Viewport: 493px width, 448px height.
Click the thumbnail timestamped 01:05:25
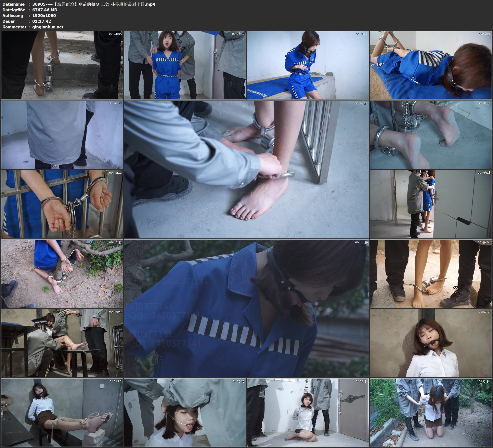point(185,412)
